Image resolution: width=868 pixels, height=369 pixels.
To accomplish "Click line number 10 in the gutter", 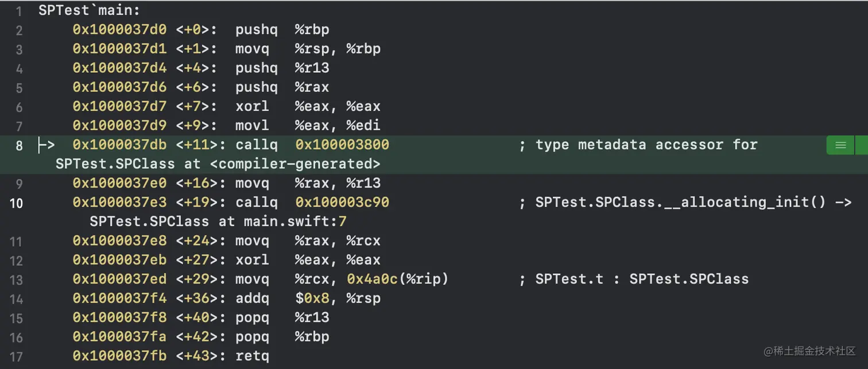I will click(17, 203).
